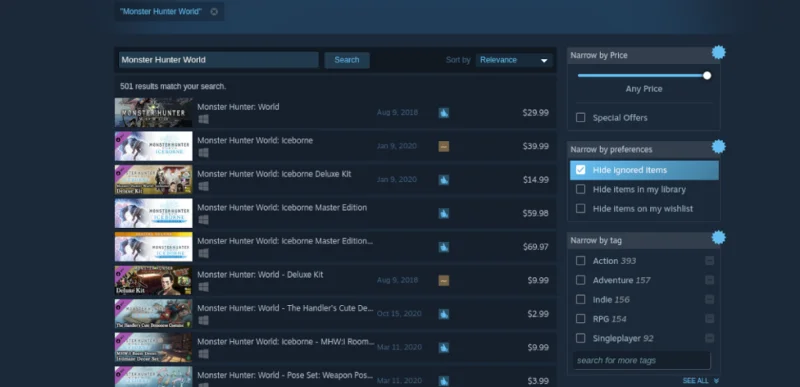
Task: Open the Iceborne MHW:I Room Decor result
Action: pyautogui.click(x=335, y=348)
